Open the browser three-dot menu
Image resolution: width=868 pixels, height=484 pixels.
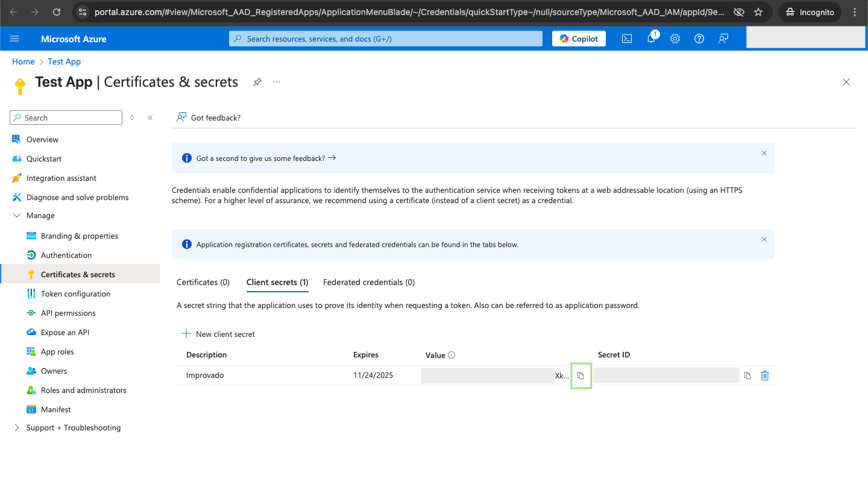pyautogui.click(x=855, y=12)
